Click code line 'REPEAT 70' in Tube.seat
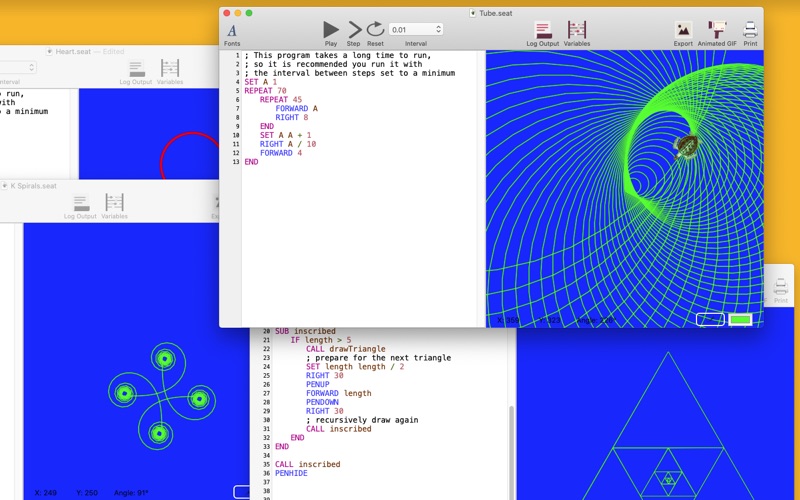The image size is (800, 500). tap(265, 91)
